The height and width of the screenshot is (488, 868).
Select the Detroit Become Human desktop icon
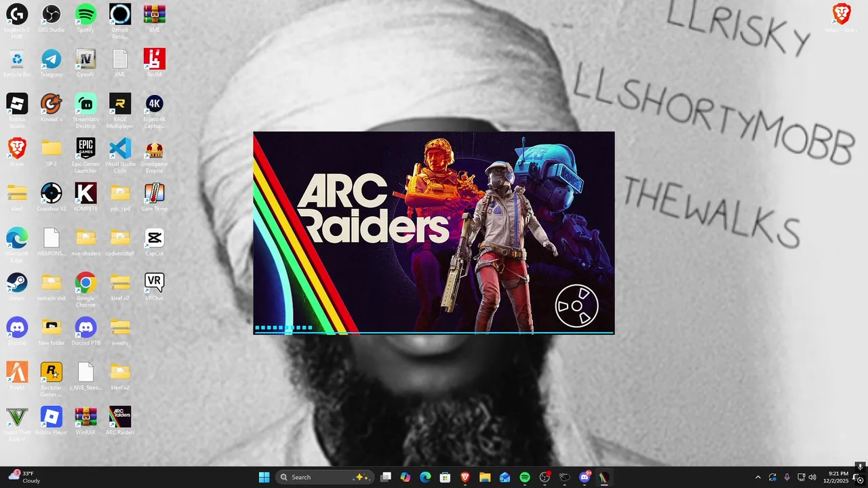click(120, 20)
